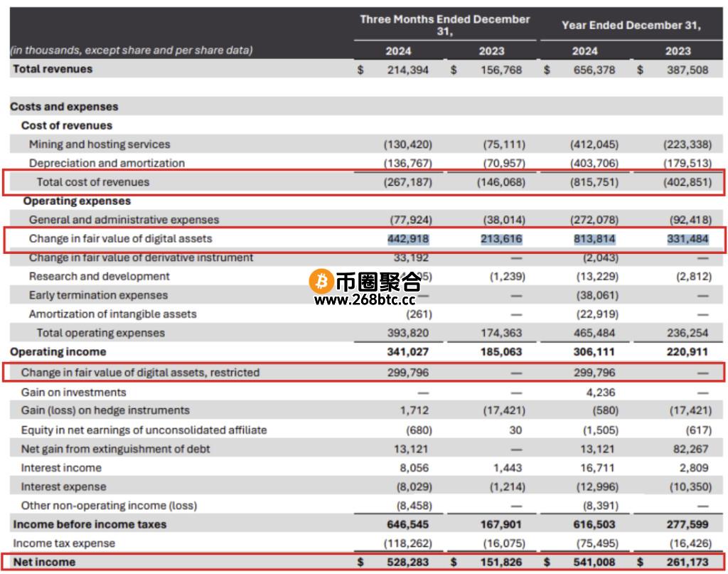Click the highlighted 813,814 value

594,239
